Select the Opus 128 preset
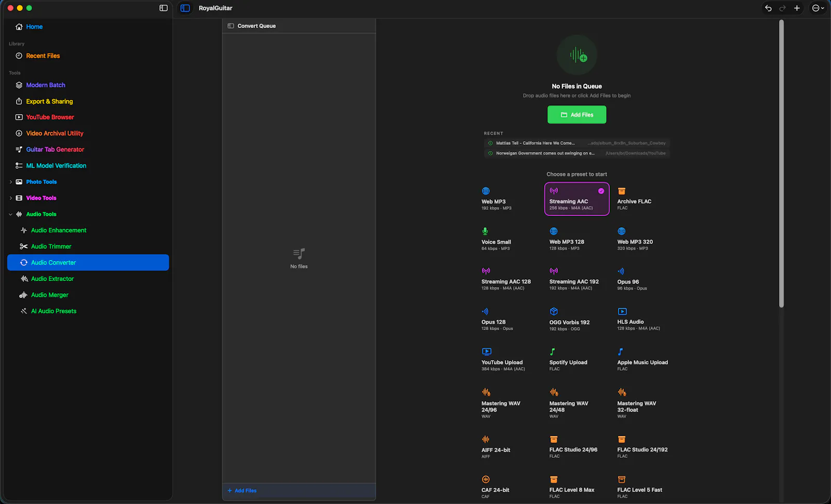This screenshot has width=831, height=504. tap(509, 319)
